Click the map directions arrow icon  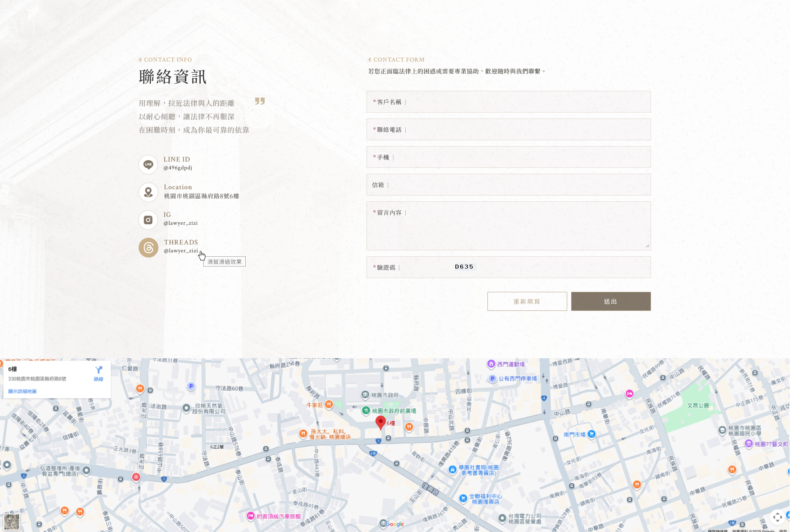(x=98, y=370)
